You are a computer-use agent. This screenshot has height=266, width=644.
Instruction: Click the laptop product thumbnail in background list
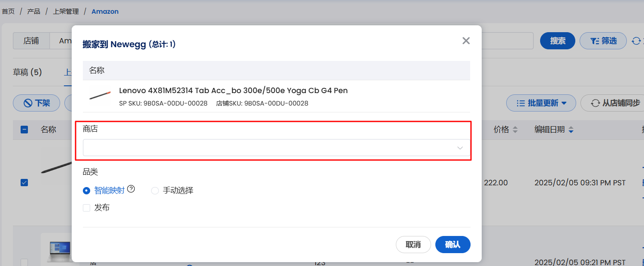56,250
